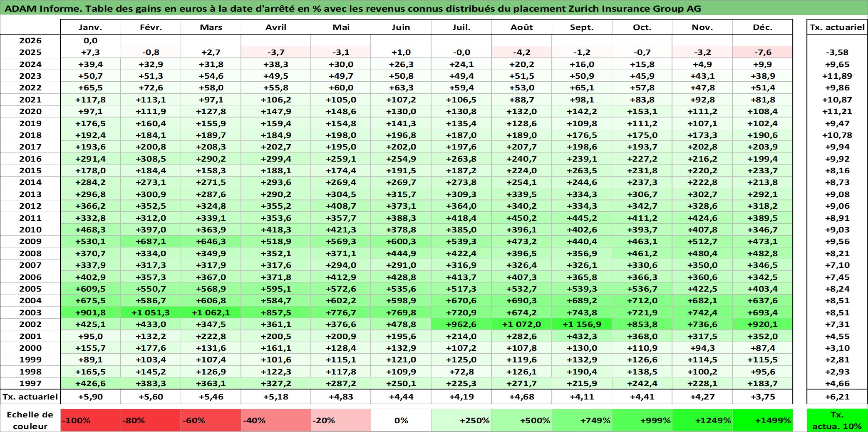
Task: Select the +408,7 cell in 2012 row
Action: tap(341, 206)
